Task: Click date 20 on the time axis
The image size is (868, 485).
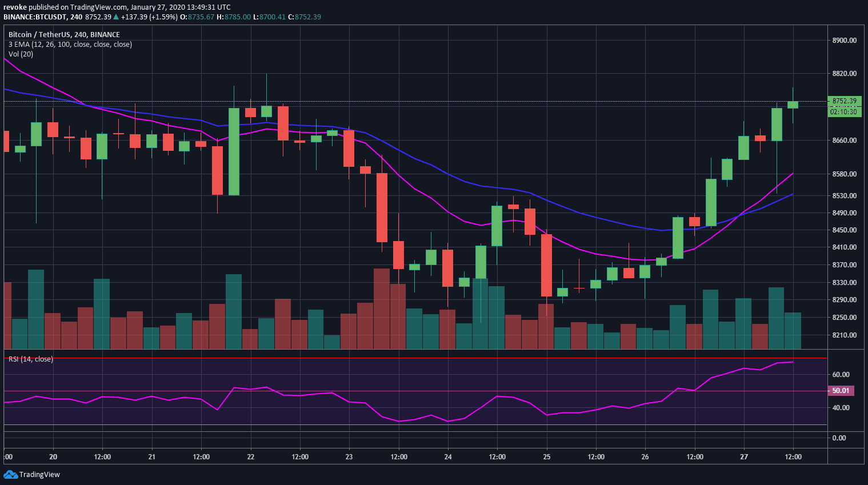Action: [x=53, y=456]
